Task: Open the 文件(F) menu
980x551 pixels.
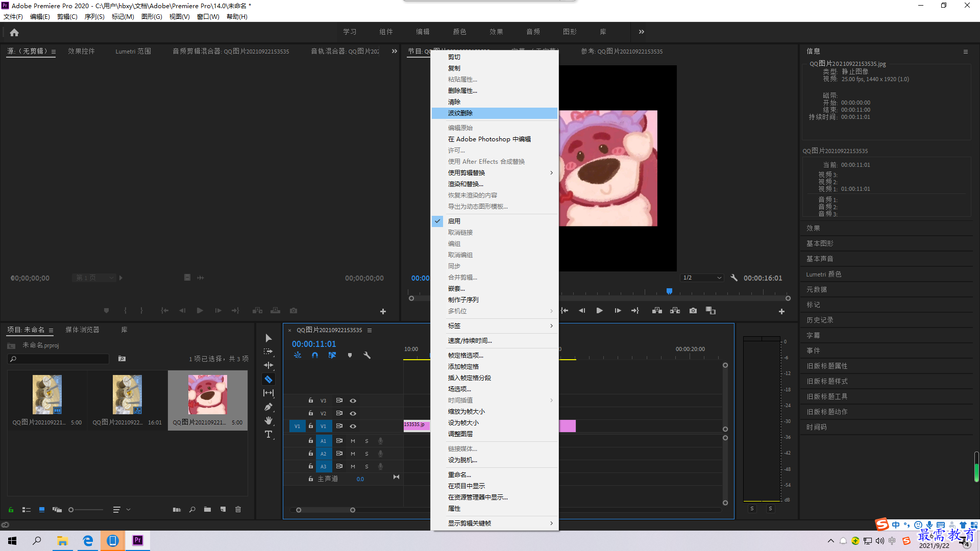Action: (13, 17)
